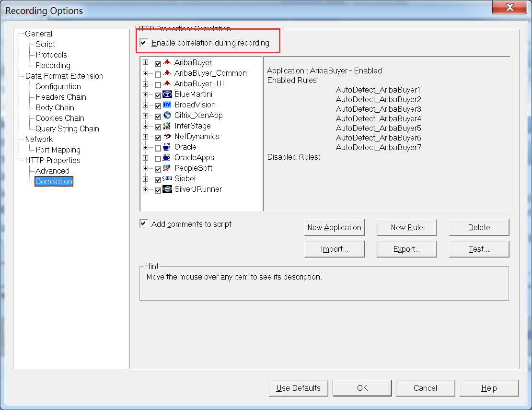
Task: Click the PeopleSoft application icon
Action: (167, 168)
